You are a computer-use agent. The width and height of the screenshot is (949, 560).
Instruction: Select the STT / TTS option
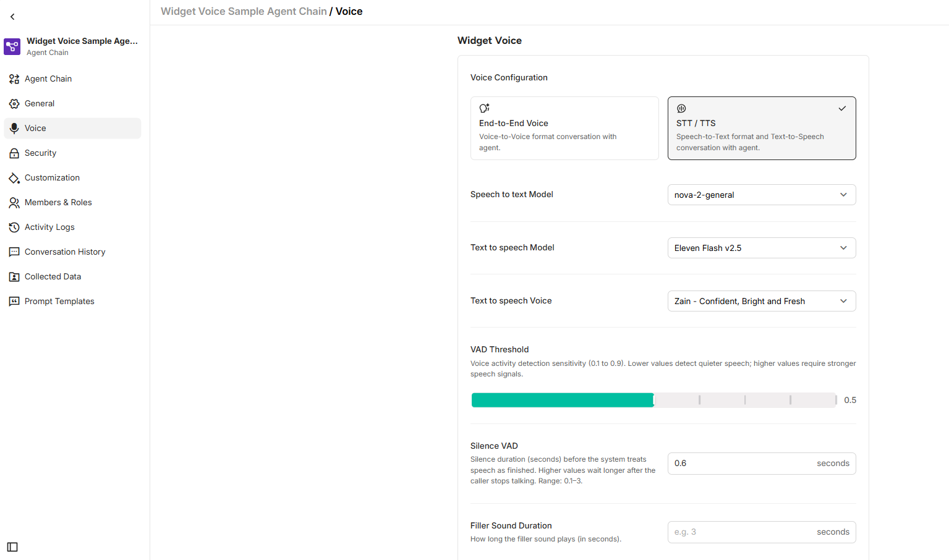coord(762,128)
